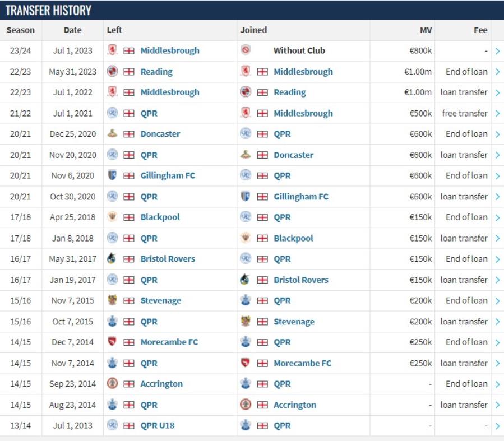The height and width of the screenshot is (441, 504).
Task: Open the Stevenage link in the Joined column
Action: coord(294,322)
